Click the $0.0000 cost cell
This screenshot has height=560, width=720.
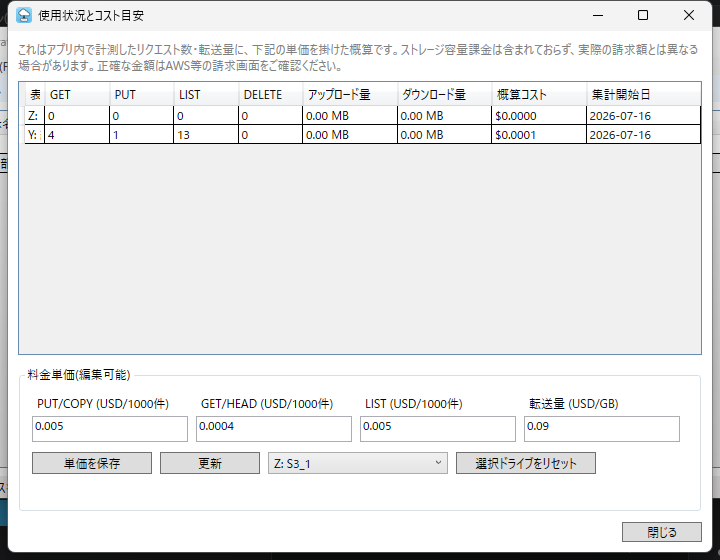tap(539, 116)
